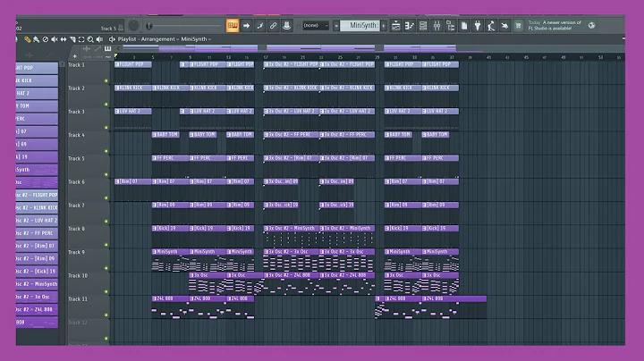Select the Paint brush tool in playlist toolbar
The image size is (644, 361).
click(x=36, y=39)
